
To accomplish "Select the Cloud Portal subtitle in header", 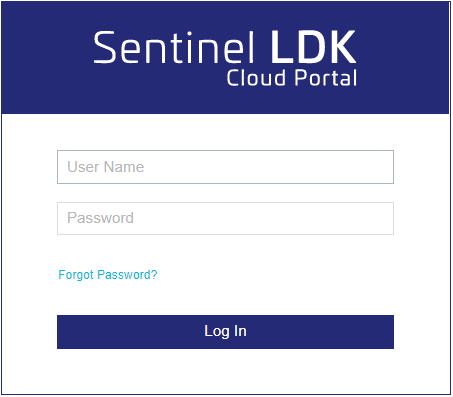I will (292, 78).
